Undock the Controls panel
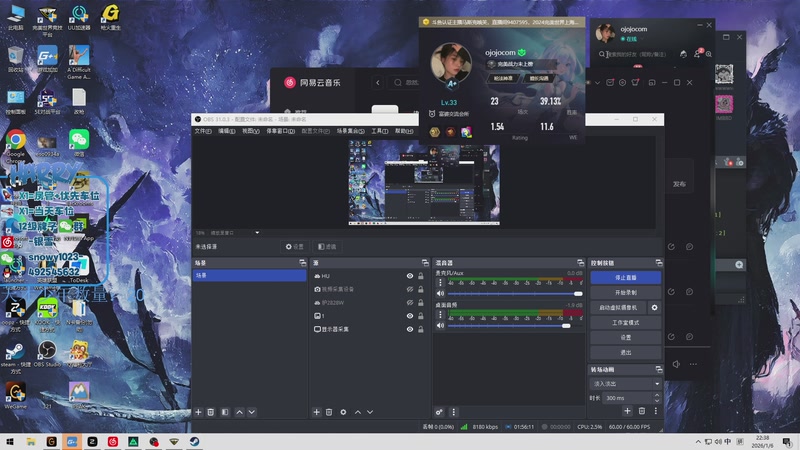The image size is (800, 450). (659, 263)
